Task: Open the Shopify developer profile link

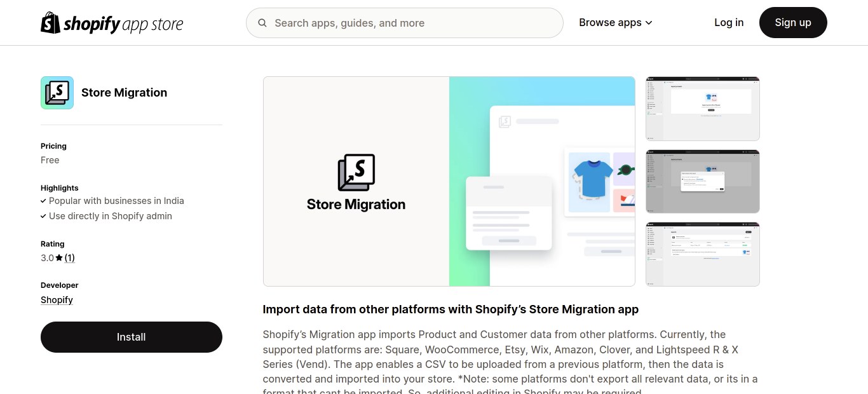Action: tap(57, 299)
